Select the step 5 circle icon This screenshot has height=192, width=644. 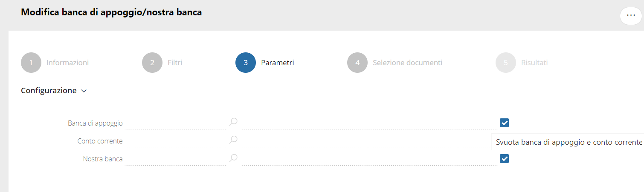click(506, 63)
